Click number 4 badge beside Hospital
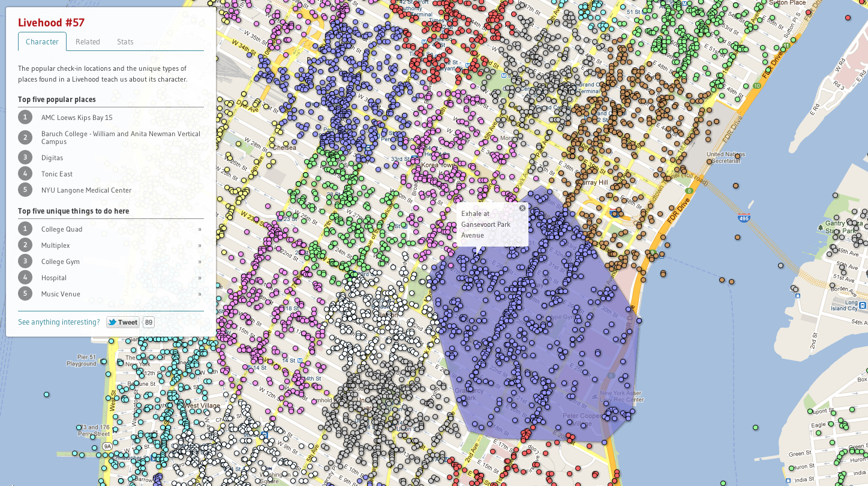The height and width of the screenshot is (486, 868). (x=25, y=277)
